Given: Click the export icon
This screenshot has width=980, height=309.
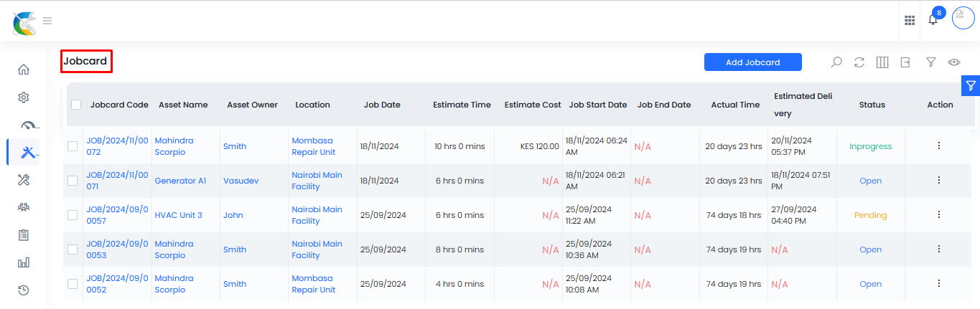Looking at the screenshot, I should pos(906,62).
